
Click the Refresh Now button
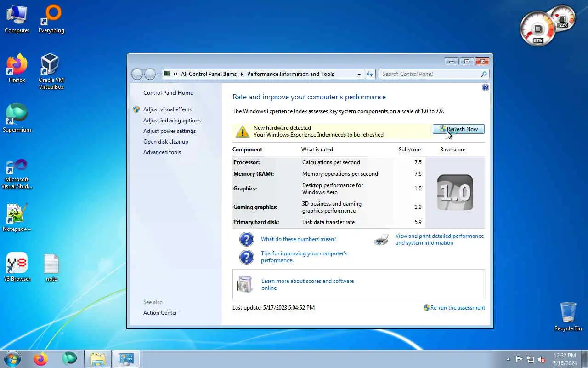458,129
